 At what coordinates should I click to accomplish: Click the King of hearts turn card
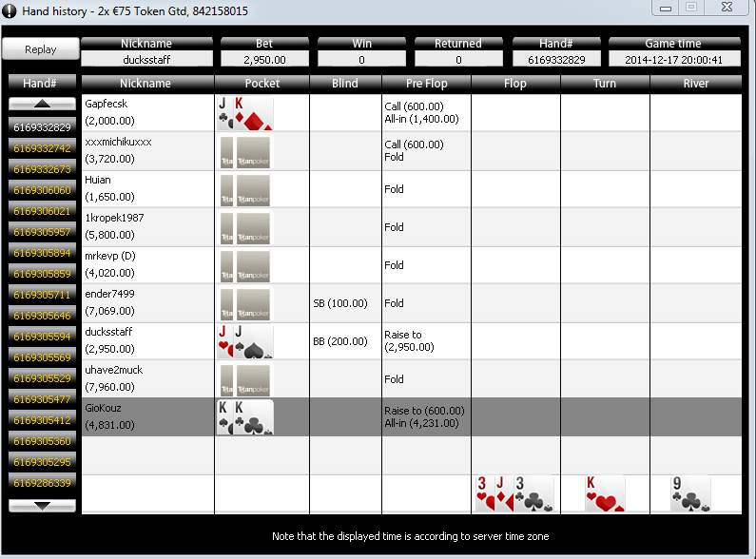pyautogui.click(x=605, y=493)
